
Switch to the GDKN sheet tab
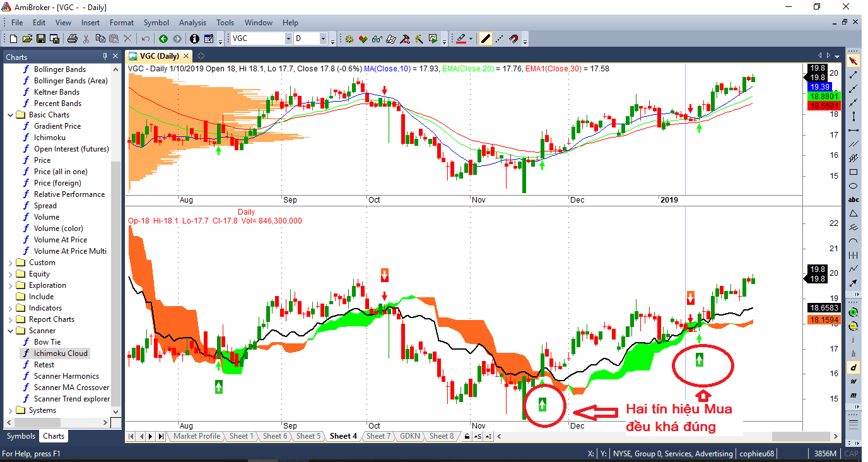(409, 436)
